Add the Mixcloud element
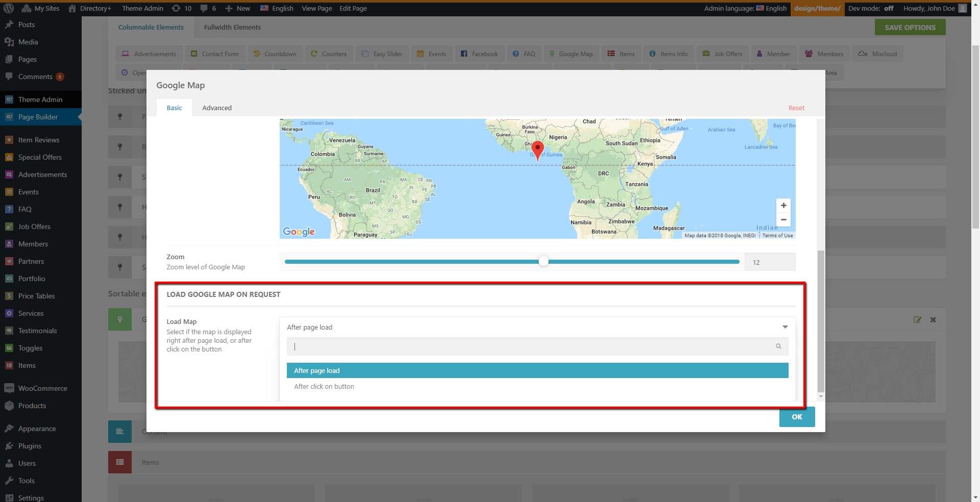 click(877, 54)
